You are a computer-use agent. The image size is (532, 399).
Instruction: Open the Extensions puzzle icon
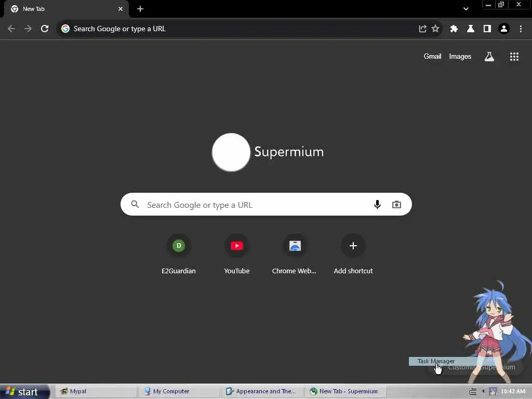click(x=454, y=29)
